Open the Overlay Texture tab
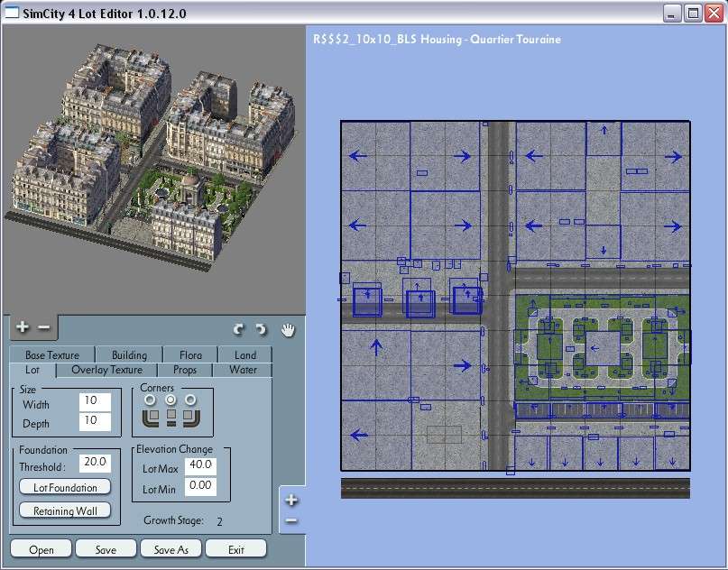The height and width of the screenshot is (570, 728). coord(106,370)
